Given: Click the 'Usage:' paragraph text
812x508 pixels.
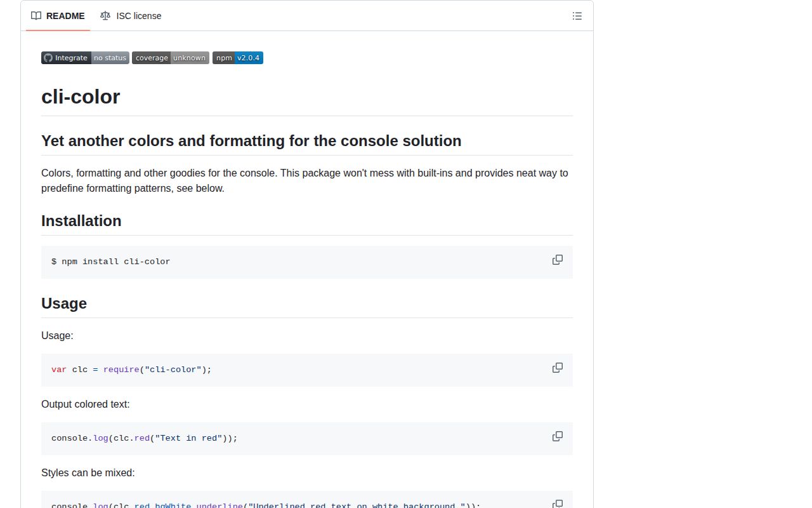Looking at the screenshot, I should pyautogui.click(x=57, y=335).
